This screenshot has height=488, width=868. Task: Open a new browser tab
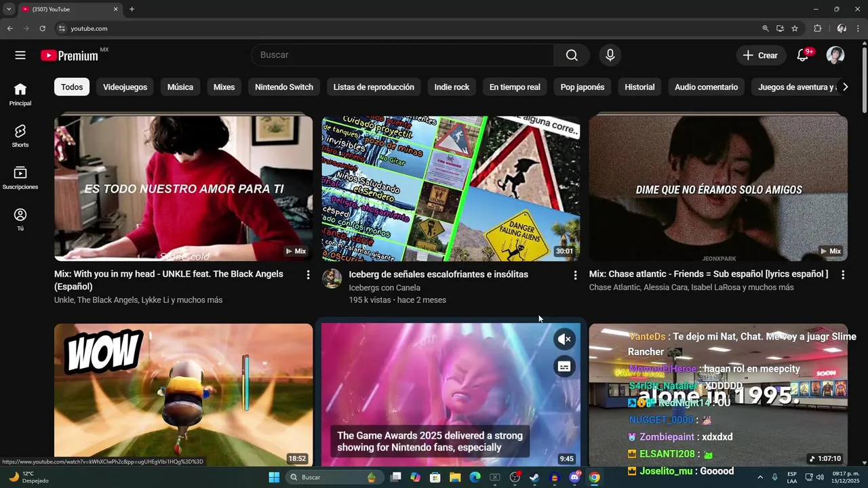132,9
